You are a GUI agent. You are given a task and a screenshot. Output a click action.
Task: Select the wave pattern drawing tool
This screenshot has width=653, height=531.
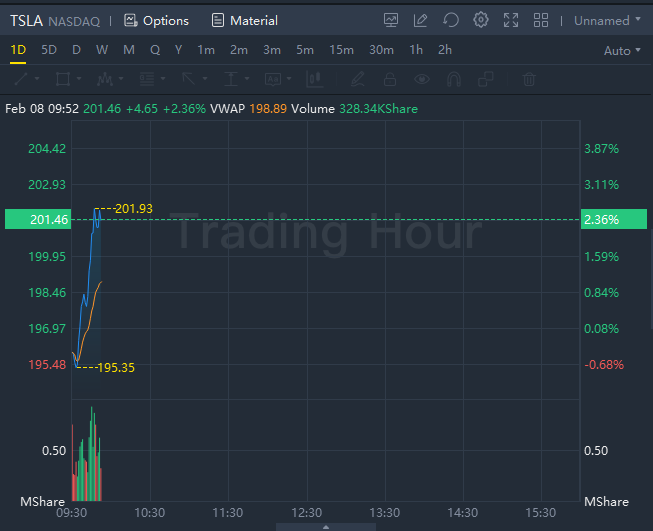[105, 79]
